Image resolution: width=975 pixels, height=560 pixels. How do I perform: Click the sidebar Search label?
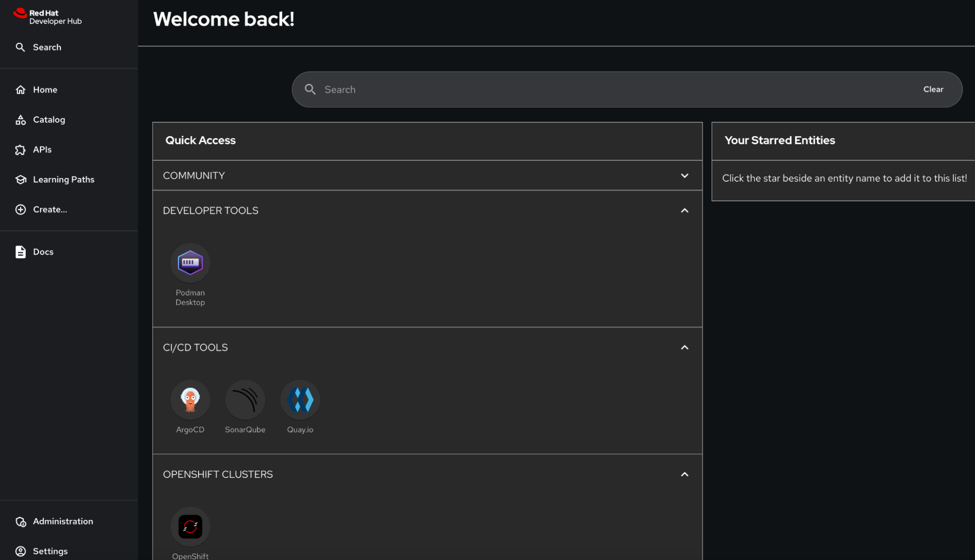point(47,47)
